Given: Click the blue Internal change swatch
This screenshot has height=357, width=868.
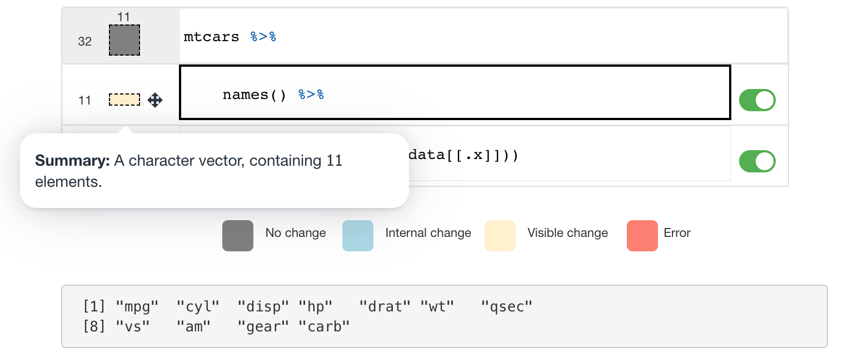Looking at the screenshot, I should (x=358, y=236).
